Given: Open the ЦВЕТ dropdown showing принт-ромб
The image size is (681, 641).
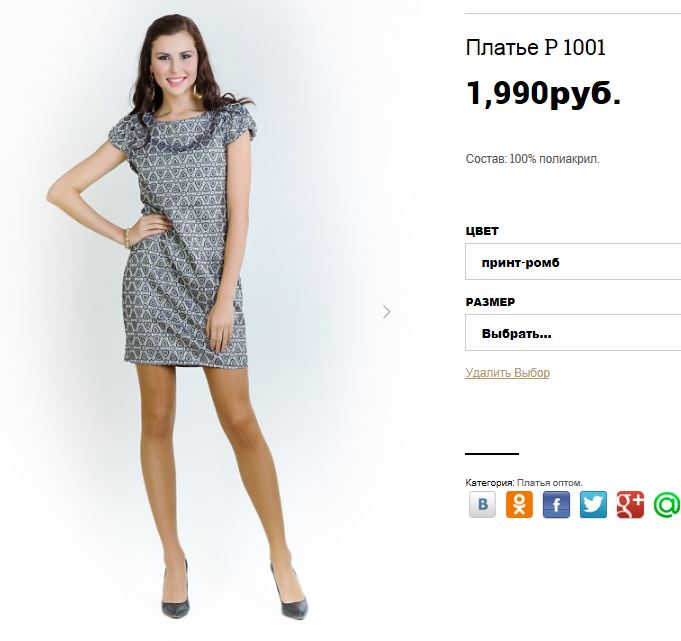Looking at the screenshot, I should [573, 261].
